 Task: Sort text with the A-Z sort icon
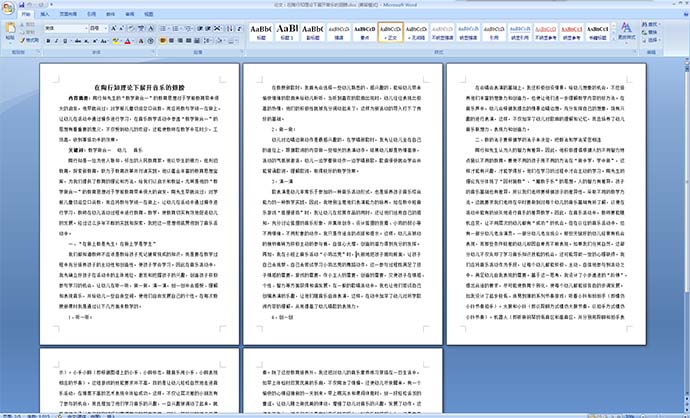click(229, 28)
